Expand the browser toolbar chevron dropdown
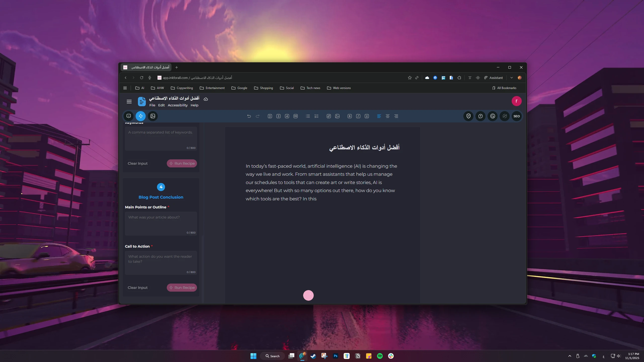This screenshot has width=644, height=362. pyautogui.click(x=511, y=78)
